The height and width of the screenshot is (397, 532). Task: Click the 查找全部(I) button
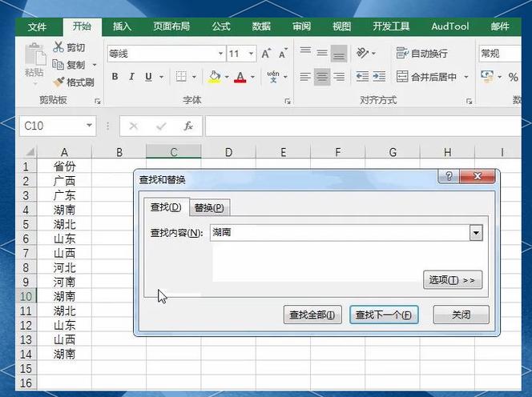(x=312, y=315)
